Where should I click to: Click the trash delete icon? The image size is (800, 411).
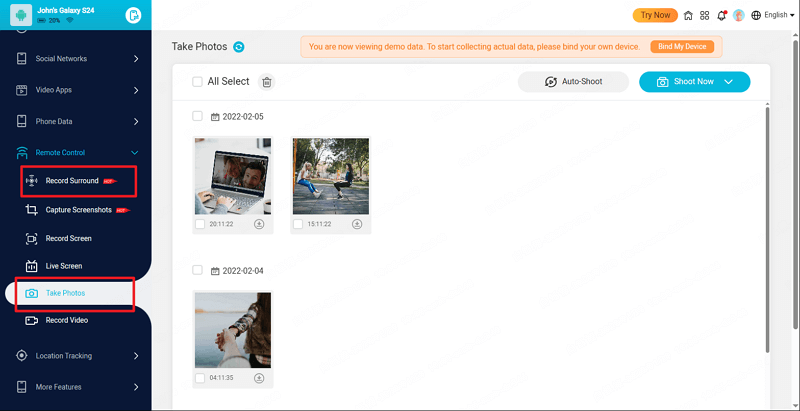[266, 82]
